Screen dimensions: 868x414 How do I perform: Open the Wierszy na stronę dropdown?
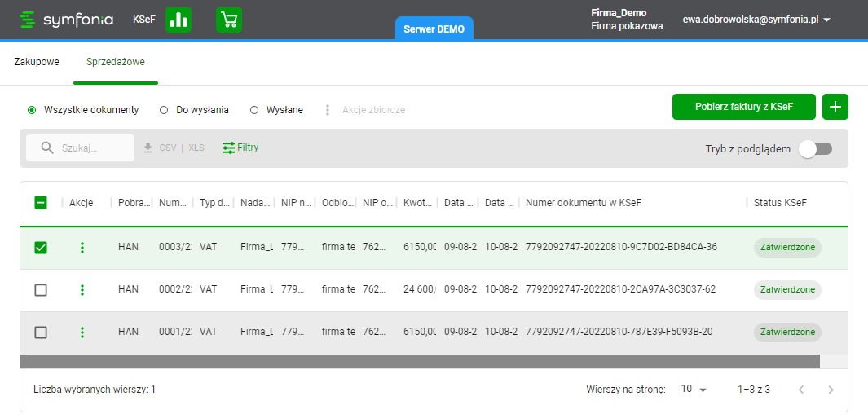click(694, 390)
